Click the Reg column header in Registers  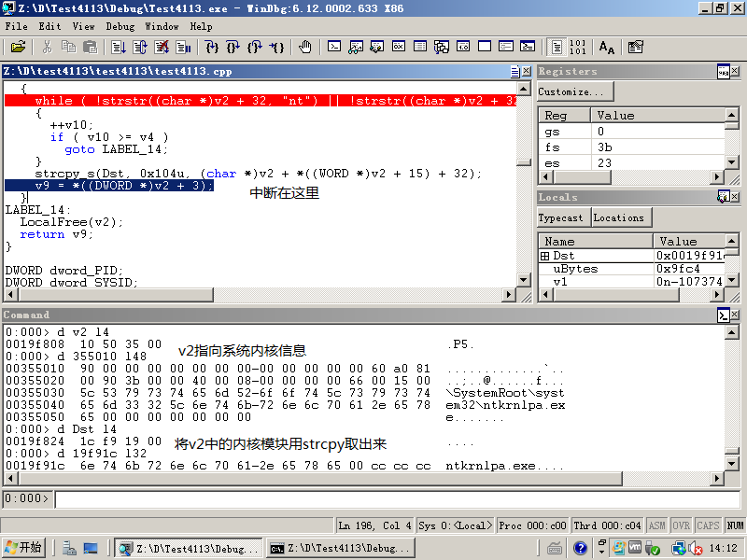coord(564,116)
